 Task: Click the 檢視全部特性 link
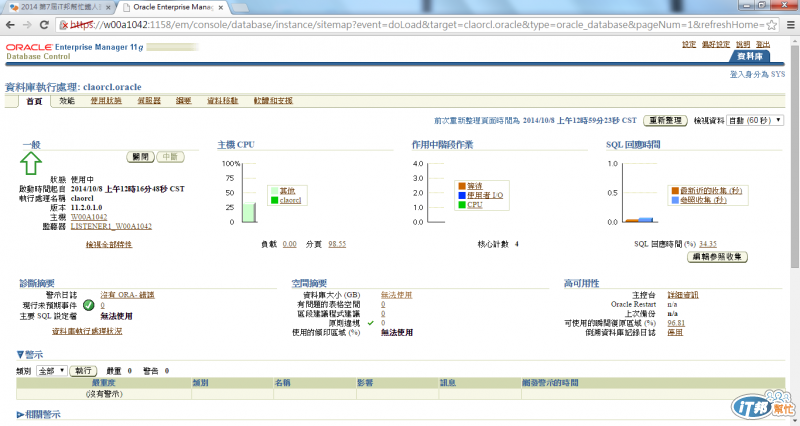pos(109,244)
